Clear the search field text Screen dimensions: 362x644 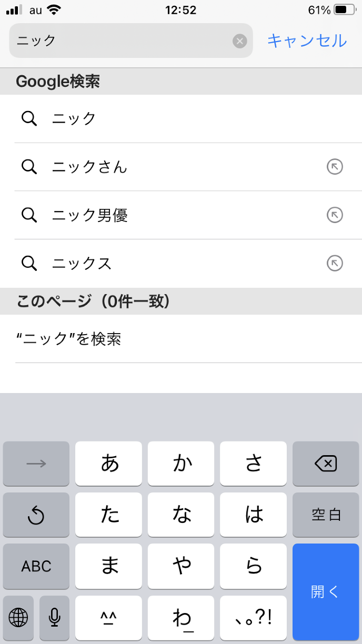pos(240,41)
